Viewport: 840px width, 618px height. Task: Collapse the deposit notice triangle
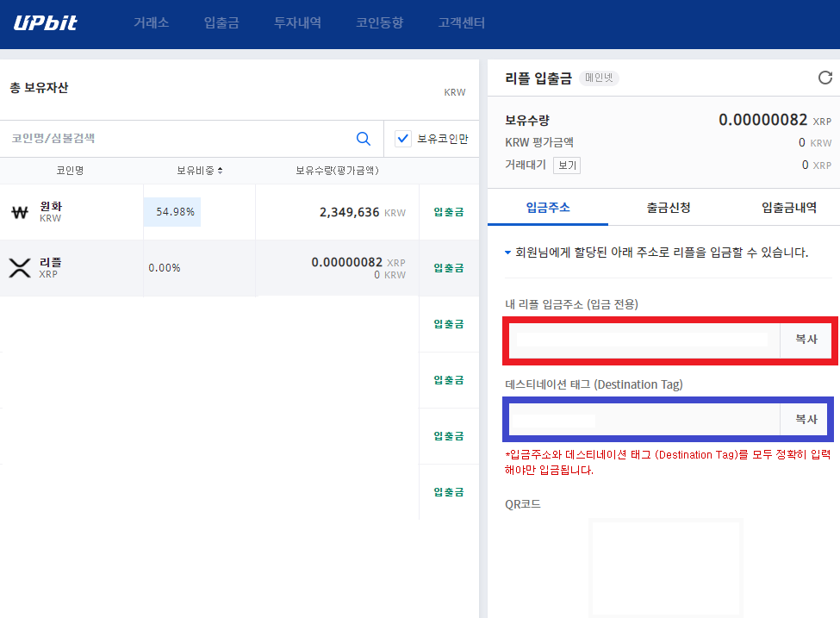[507, 253]
